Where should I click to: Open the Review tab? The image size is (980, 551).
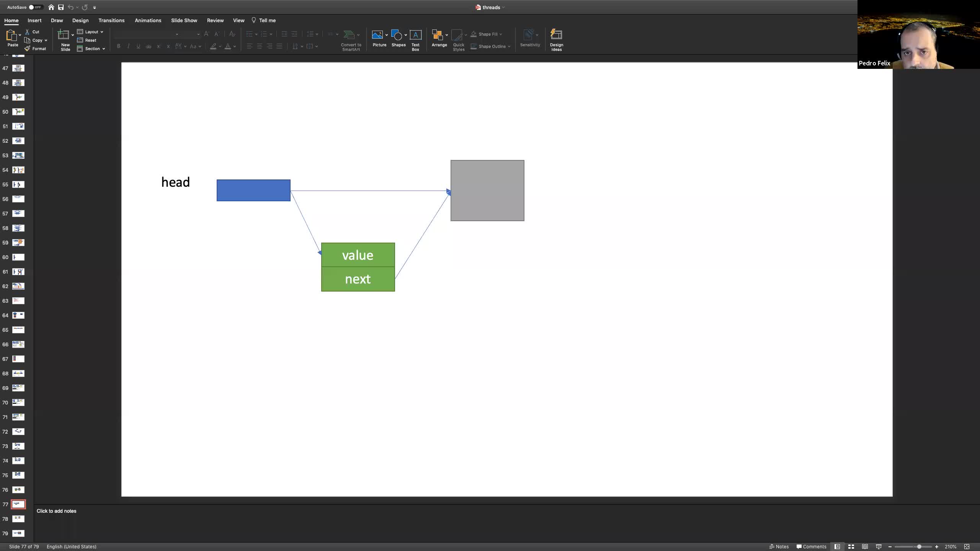pyautogui.click(x=215, y=20)
